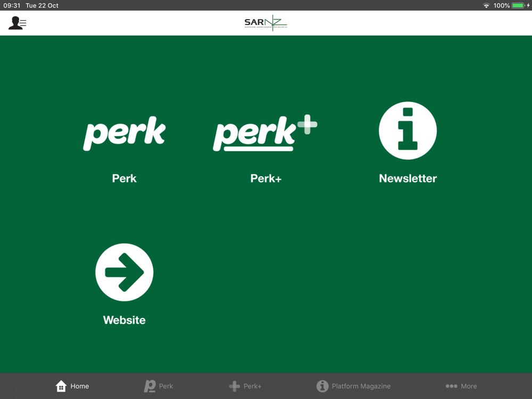Tap the house icon in bottom bar
Image resolution: width=532 pixels, height=399 pixels.
pyautogui.click(x=61, y=386)
